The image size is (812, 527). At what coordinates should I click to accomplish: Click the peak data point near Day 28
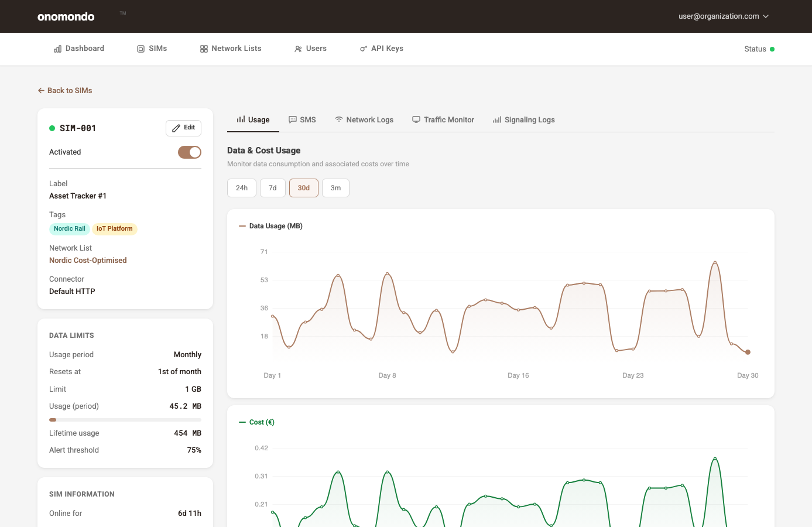pos(715,262)
